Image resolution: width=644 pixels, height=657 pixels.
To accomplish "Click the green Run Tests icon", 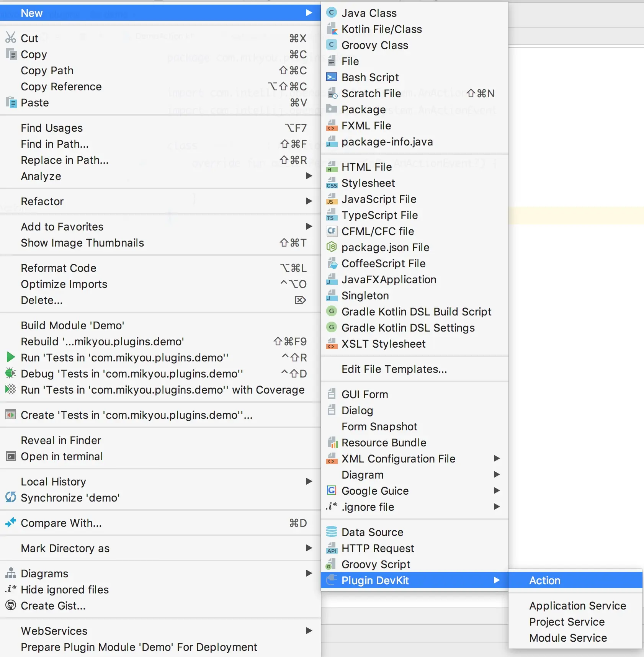I will point(11,357).
